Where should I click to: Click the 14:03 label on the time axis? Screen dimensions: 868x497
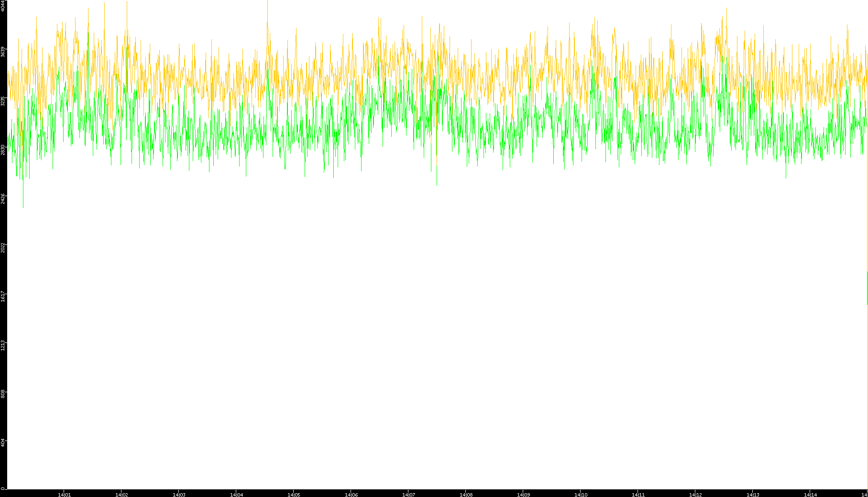tap(179, 495)
